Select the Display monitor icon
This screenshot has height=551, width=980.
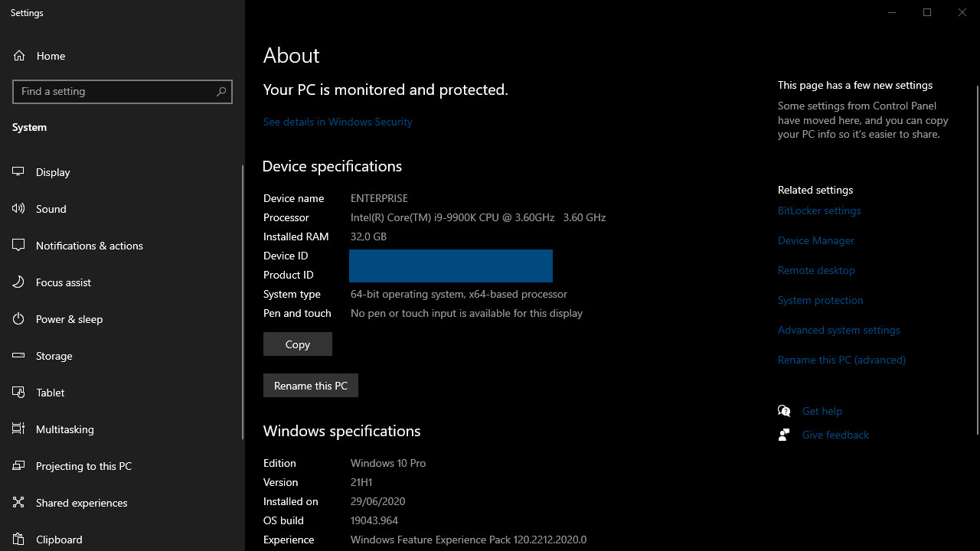click(18, 172)
